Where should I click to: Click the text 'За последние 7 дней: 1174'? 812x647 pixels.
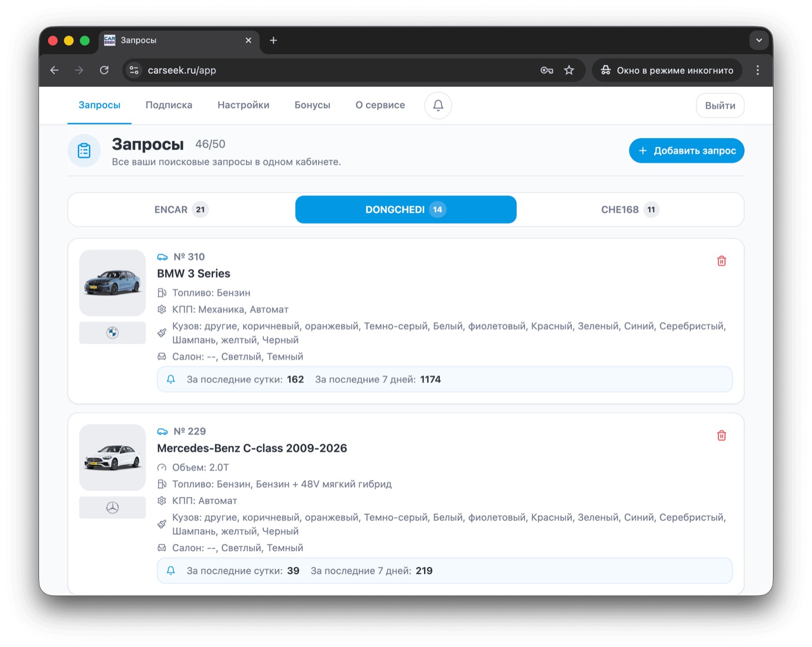pyautogui.click(x=378, y=379)
